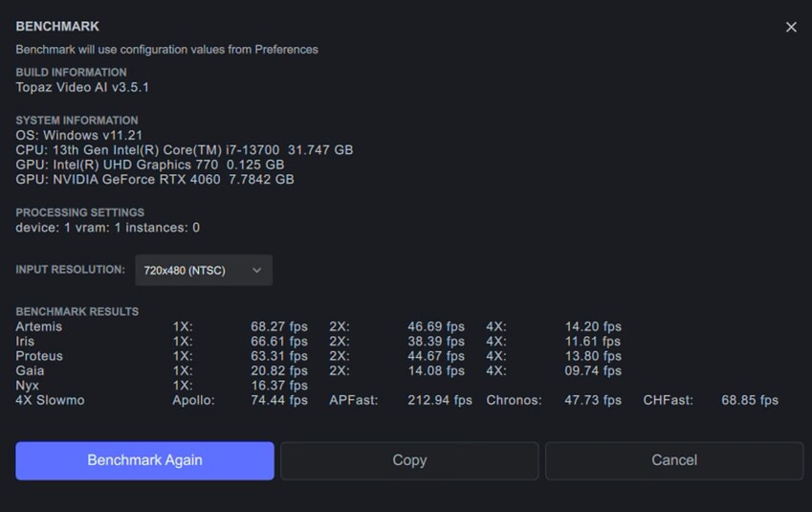Click the SYSTEM INFORMATION heading
Image resolution: width=812 pixels, height=512 pixels.
tap(77, 121)
